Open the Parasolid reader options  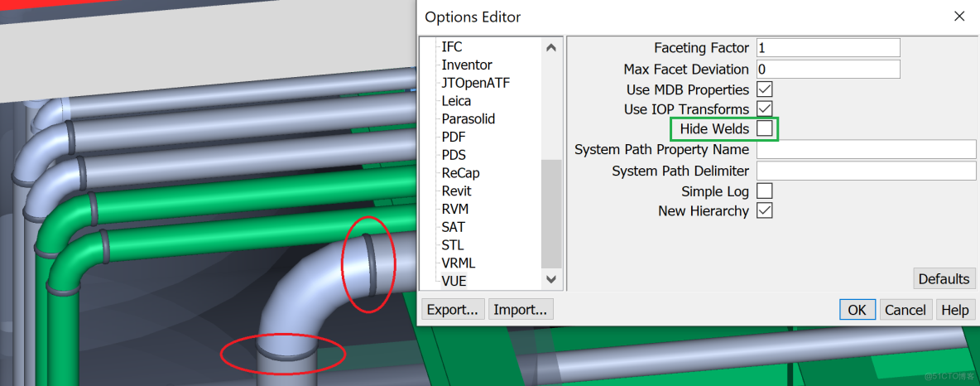pos(468,119)
